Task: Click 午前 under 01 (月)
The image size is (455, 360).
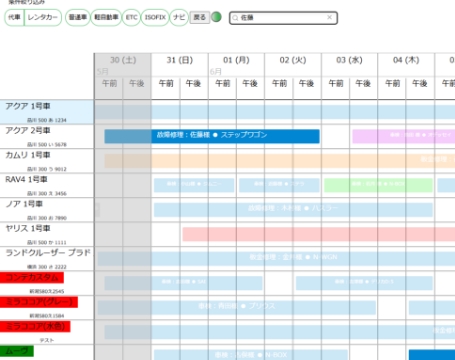Action: pyautogui.click(x=222, y=83)
